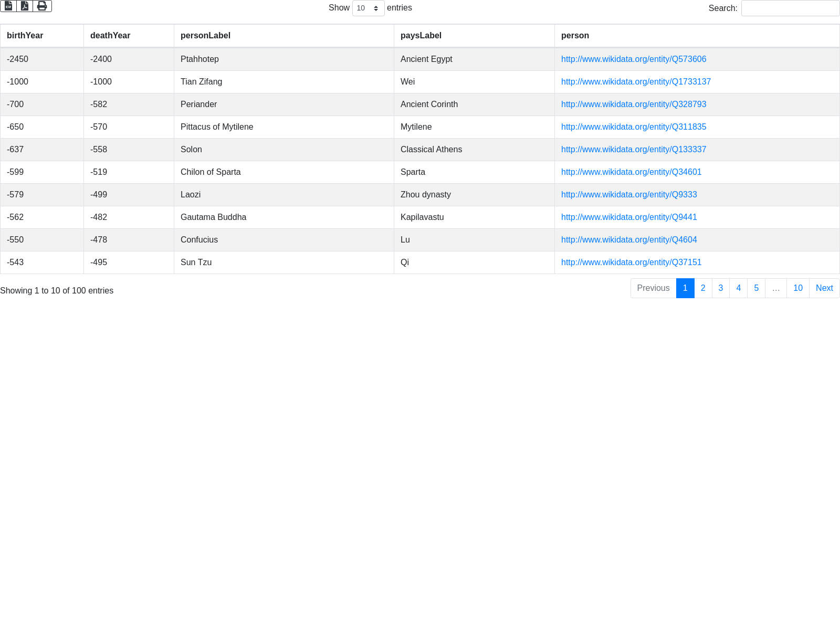Open Ptahhotep's Wikidata entity link
This screenshot has height=630, width=840.
tap(633, 59)
